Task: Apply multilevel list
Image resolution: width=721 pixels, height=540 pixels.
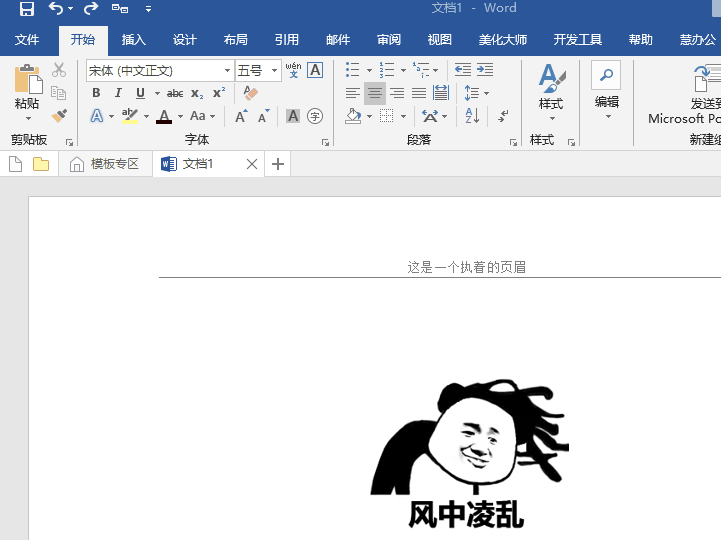Action: point(421,70)
